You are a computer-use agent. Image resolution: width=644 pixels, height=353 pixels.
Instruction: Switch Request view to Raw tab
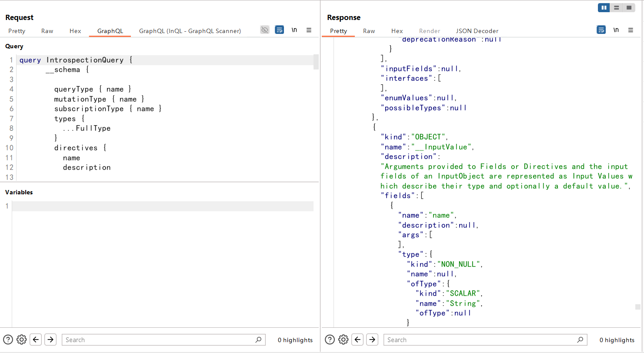[x=47, y=31]
